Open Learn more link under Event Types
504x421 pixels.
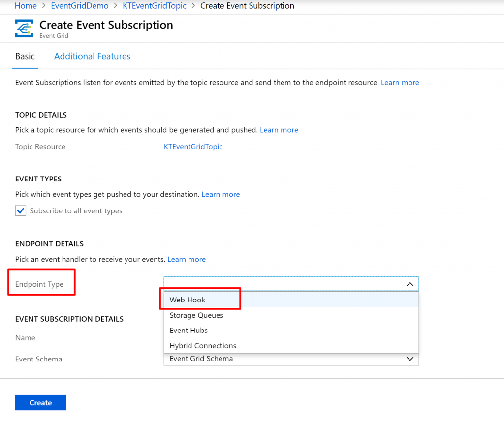tap(220, 194)
